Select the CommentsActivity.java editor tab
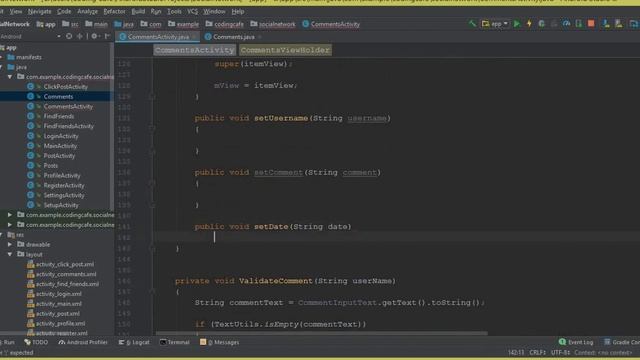The height and width of the screenshot is (360, 640). click(158, 37)
